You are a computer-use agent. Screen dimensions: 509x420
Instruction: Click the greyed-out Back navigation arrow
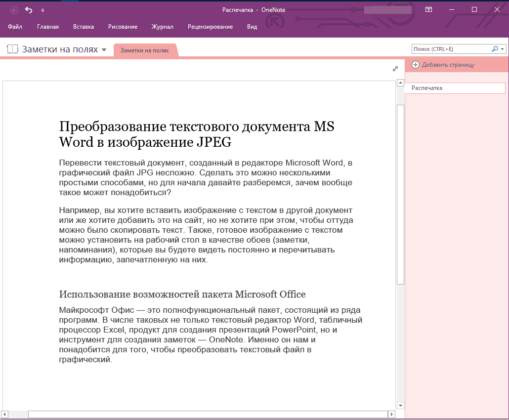[x=14, y=10]
